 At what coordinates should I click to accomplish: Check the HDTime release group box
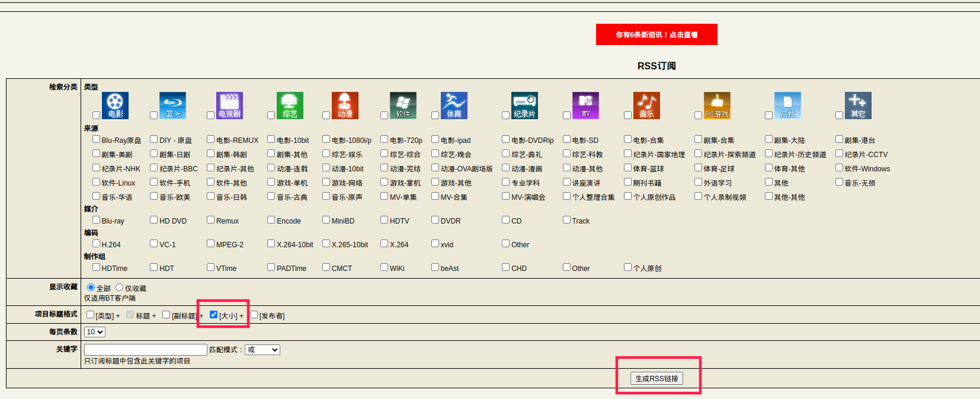[x=96, y=267]
